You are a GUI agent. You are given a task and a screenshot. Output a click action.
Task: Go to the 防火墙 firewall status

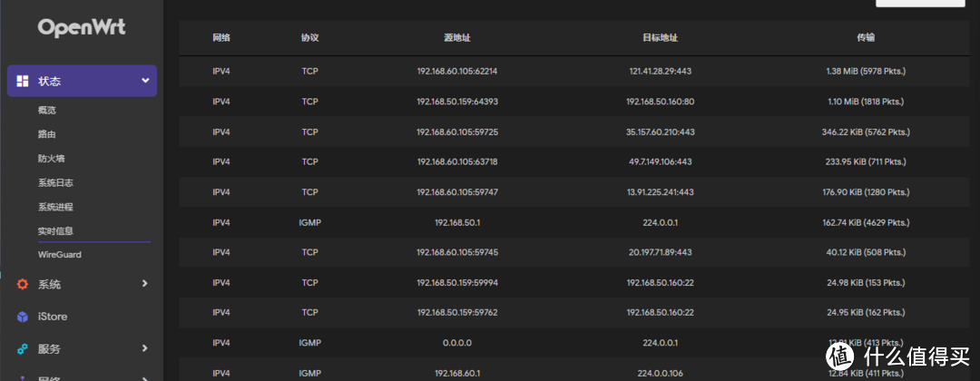pos(52,159)
